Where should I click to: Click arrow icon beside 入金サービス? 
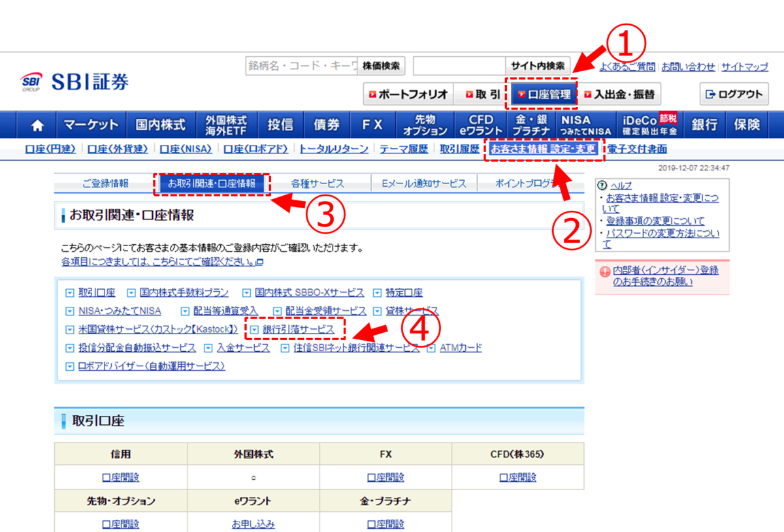pyautogui.click(x=208, y=349)
